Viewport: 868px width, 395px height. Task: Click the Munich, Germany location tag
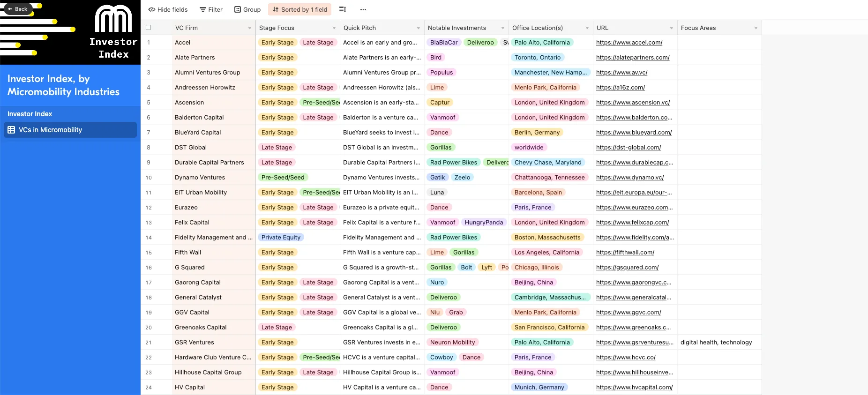click(539, 387)
